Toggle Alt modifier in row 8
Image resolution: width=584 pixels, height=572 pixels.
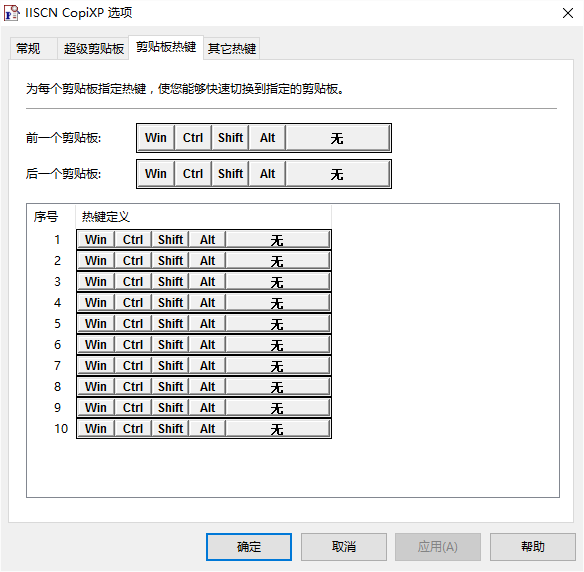(207, 387)
